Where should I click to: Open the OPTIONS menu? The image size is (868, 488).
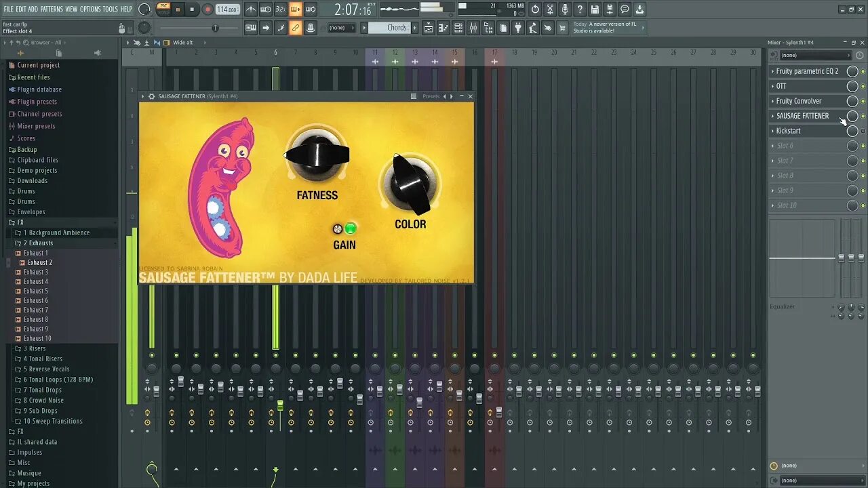tap(90, 9)
